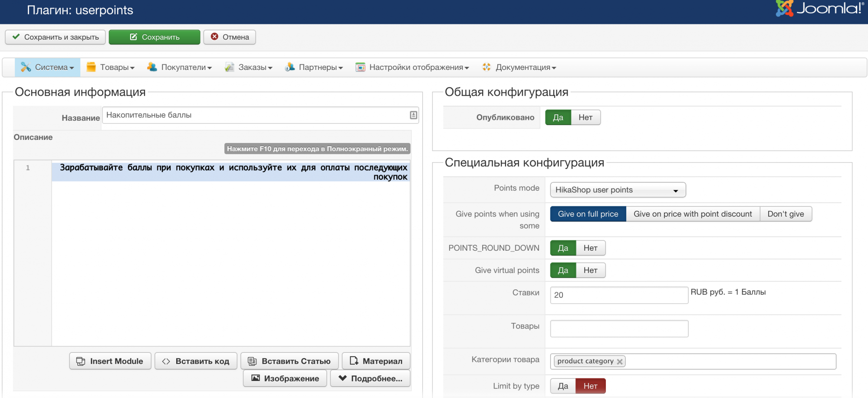Set Опубликовано to Да

(x=558, y=117)
